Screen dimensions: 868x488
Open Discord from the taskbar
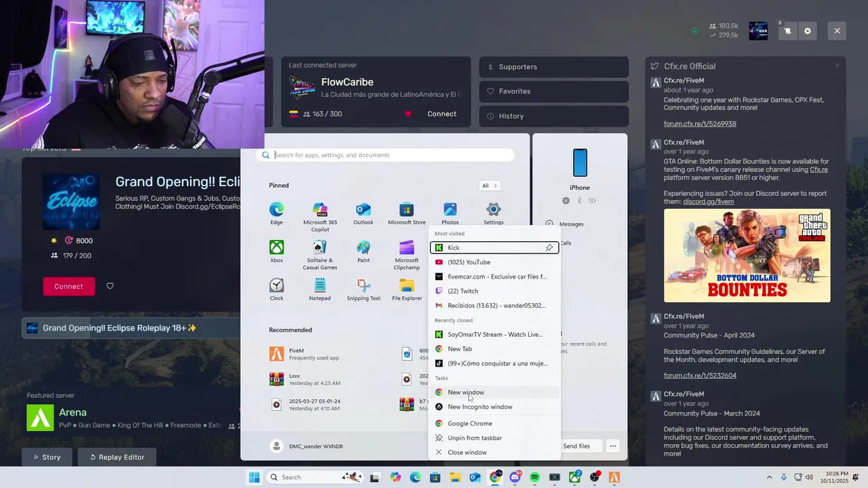pyautogui.click(x=515, y=477)
